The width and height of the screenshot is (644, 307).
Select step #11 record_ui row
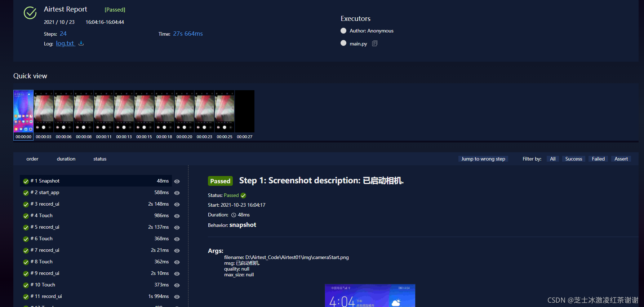click(x=96, y=296)
